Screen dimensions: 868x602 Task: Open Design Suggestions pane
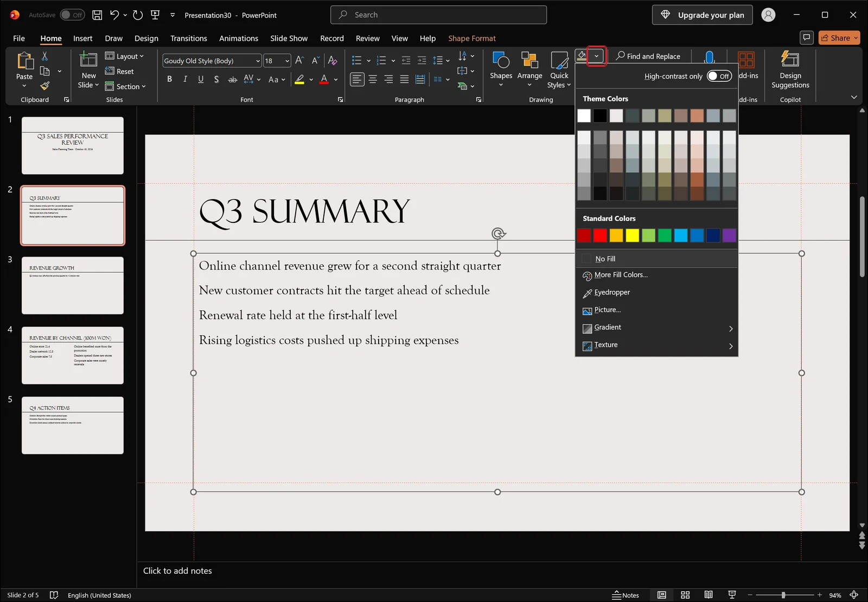(x=790, y=71)
